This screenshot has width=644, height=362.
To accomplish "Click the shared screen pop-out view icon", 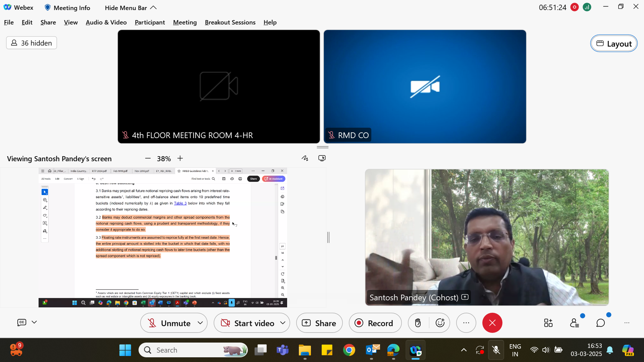I will tap(322, 158).
